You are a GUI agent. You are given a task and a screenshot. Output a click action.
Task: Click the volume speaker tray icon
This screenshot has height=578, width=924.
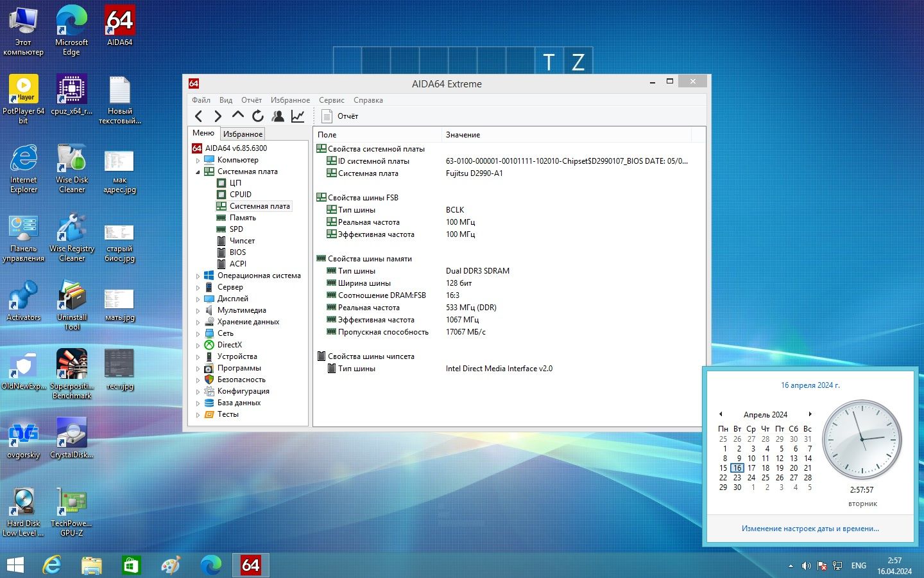point(806,566)
